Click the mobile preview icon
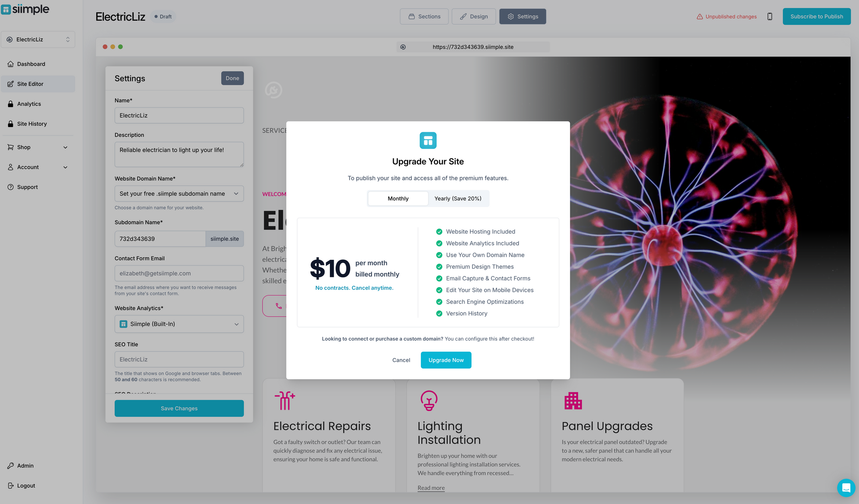The width and height of the screenshot is (859, 504). (x=770, y=16)
